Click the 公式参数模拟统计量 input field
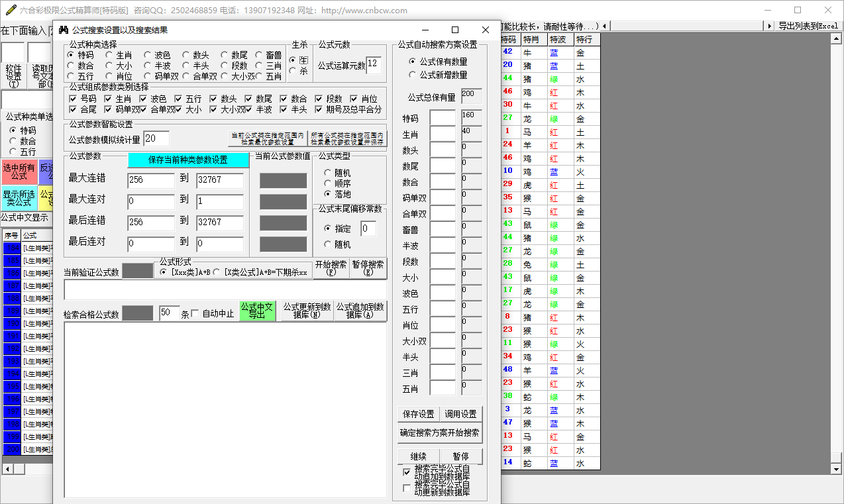 pos(156,138)
